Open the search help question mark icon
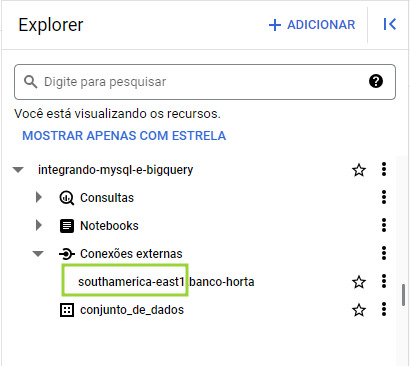Screen dimensions: 410x366 coord(376,81)
